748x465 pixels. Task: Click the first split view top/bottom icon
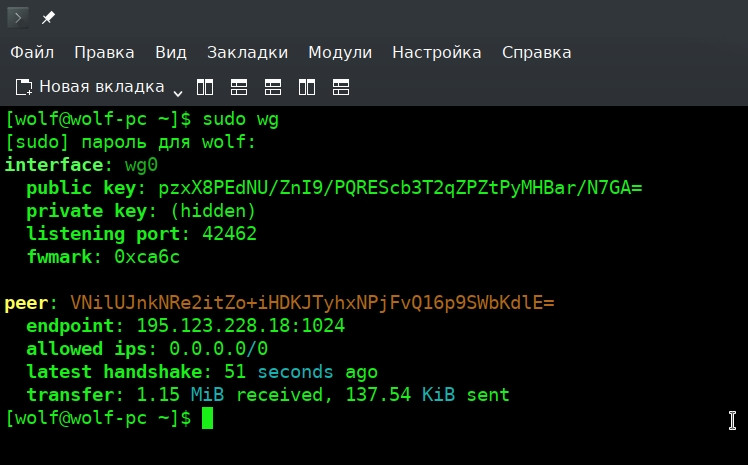click(239, 87)
